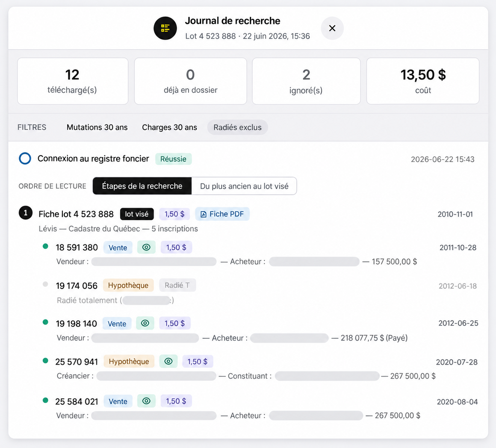Click the amount 218 077,75 $ (Payé)

pos(374,338)
